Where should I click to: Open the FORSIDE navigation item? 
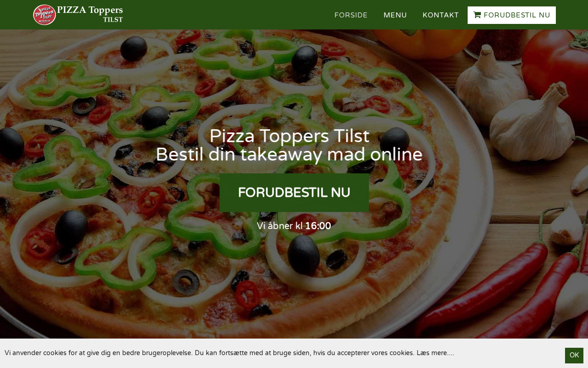pyautogui.click(x=351, y=15)
